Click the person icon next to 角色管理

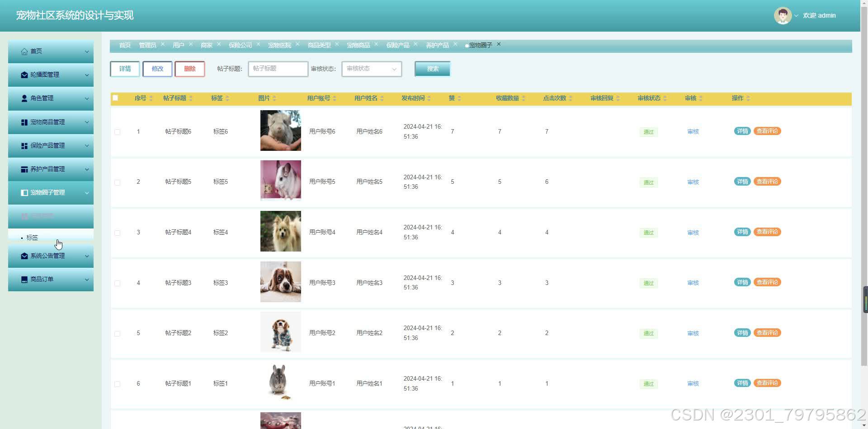(x=24, y=98)
